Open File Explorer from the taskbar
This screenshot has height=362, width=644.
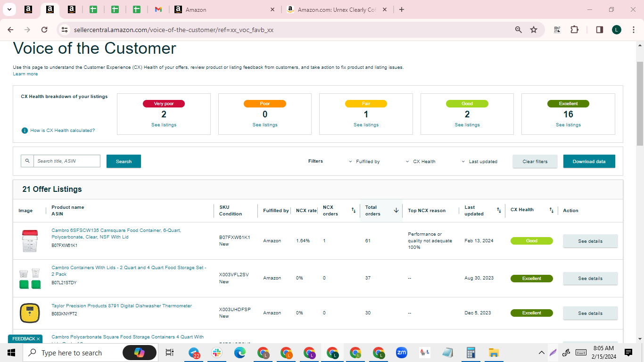pyautogui.click(x=494, y=353)
